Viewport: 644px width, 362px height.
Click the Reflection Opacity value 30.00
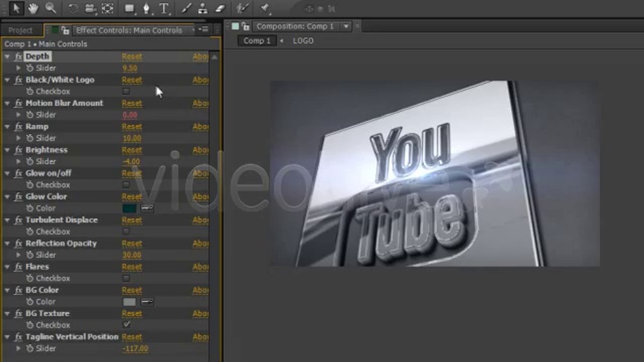[132, 255]
